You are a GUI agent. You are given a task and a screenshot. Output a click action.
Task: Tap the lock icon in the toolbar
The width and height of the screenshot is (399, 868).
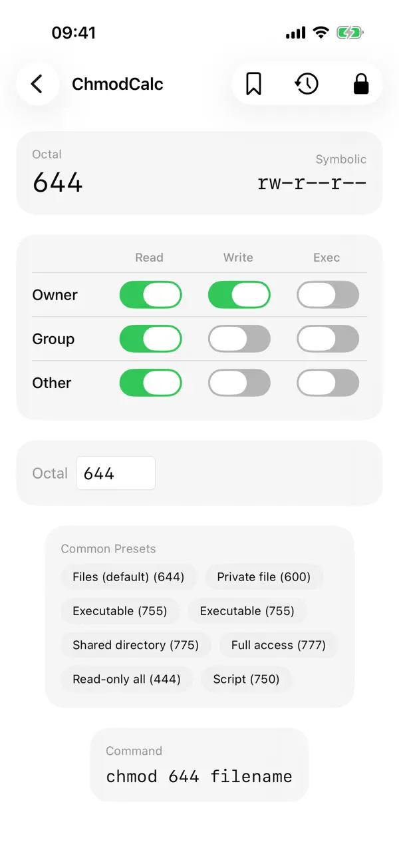point(360,84)
